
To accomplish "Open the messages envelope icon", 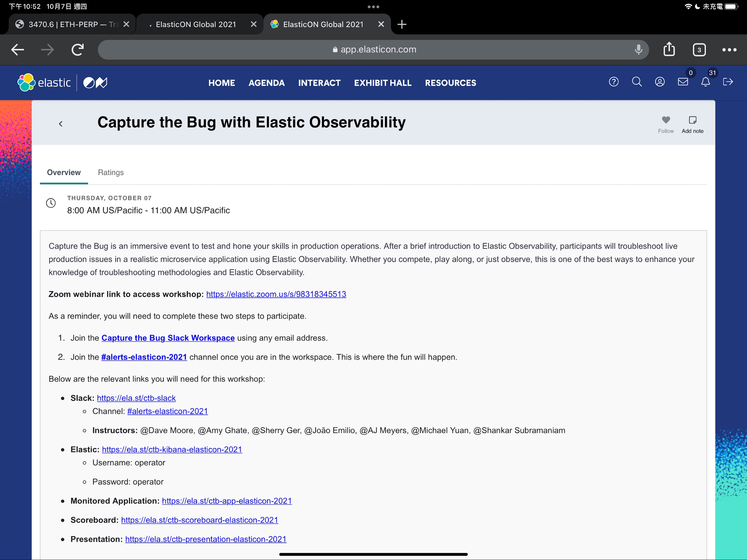I will point(682,82).
